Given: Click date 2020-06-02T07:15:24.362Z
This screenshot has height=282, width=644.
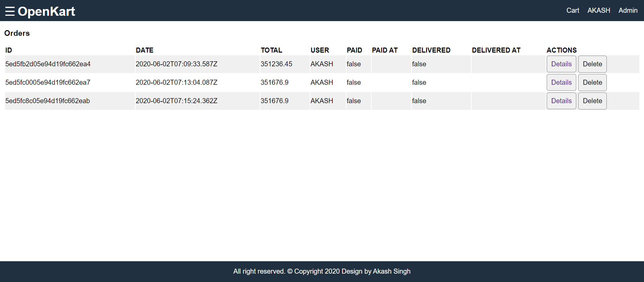Looking at the screenshot, I should 176,101.
